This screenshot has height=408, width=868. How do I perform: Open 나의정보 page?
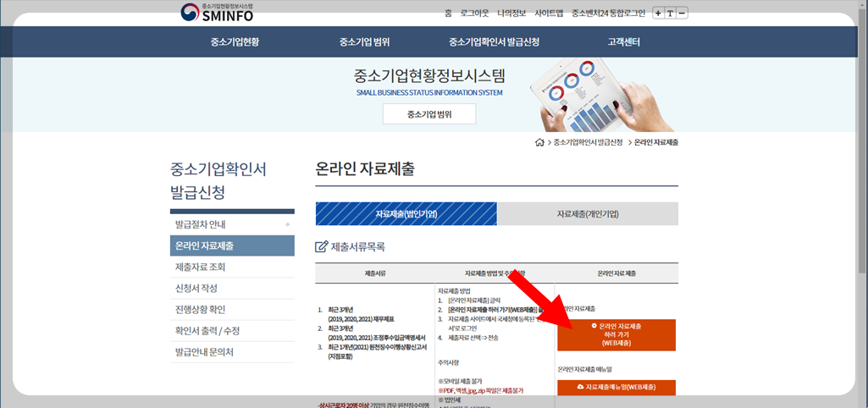click(511, 14)
